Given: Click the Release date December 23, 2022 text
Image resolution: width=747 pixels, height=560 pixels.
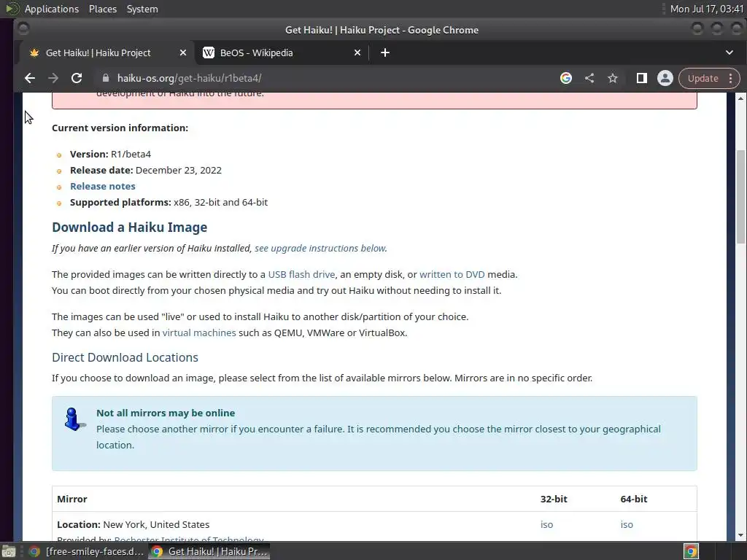Looking at the screenshot, I should (x=146, y=170).
